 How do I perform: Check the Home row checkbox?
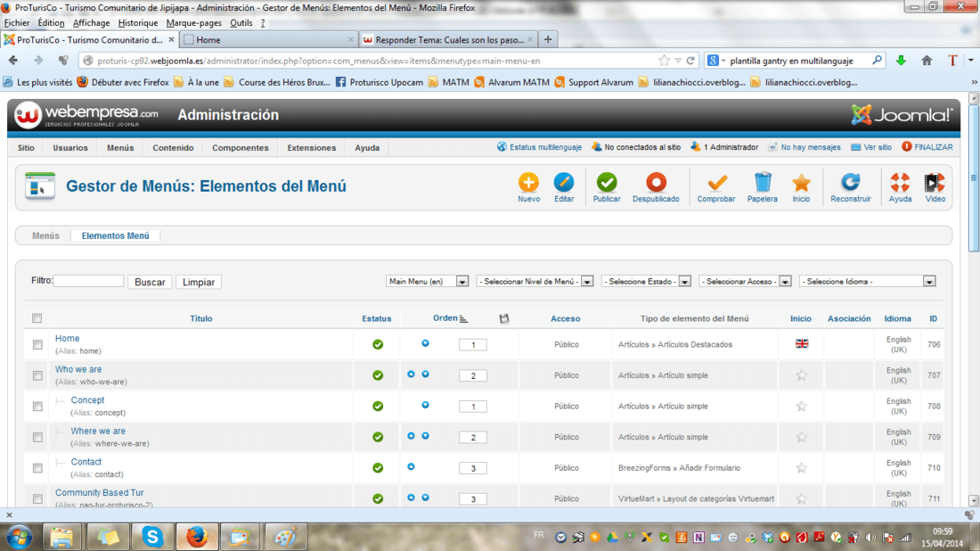point(37,345)
